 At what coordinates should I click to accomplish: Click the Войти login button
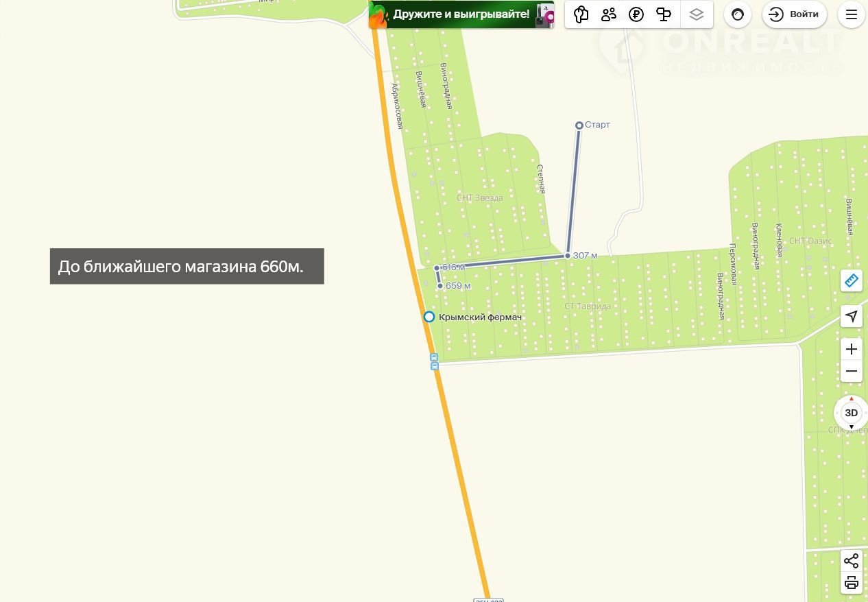(795, 14)
